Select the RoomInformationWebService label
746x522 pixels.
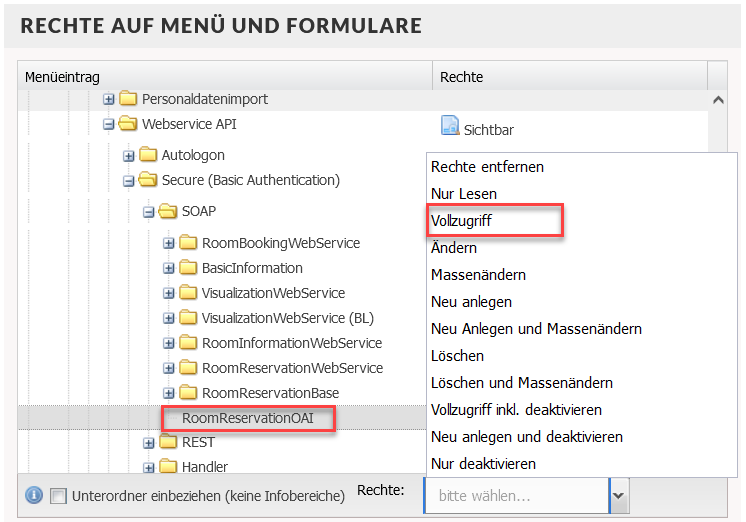click(x=292, y=343)
